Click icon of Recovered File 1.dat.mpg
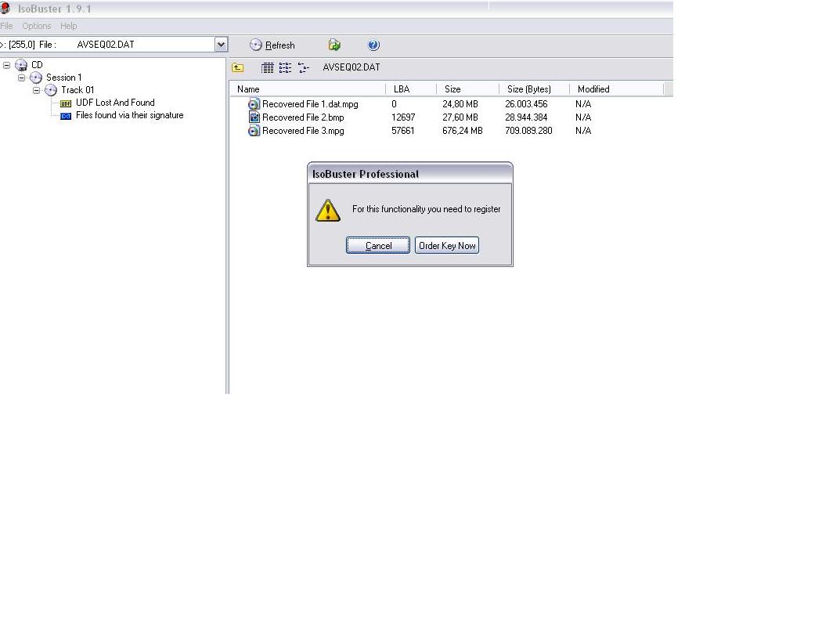Image resolution: width=840 pixels, height=621 pixels. coord(254,104)
